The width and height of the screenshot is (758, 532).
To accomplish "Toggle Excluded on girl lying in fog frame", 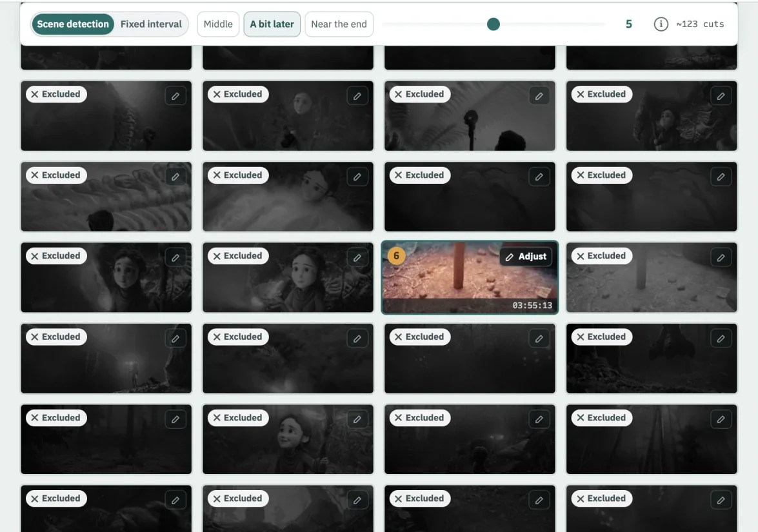I will pyautogui.click(x=238, y=175).
